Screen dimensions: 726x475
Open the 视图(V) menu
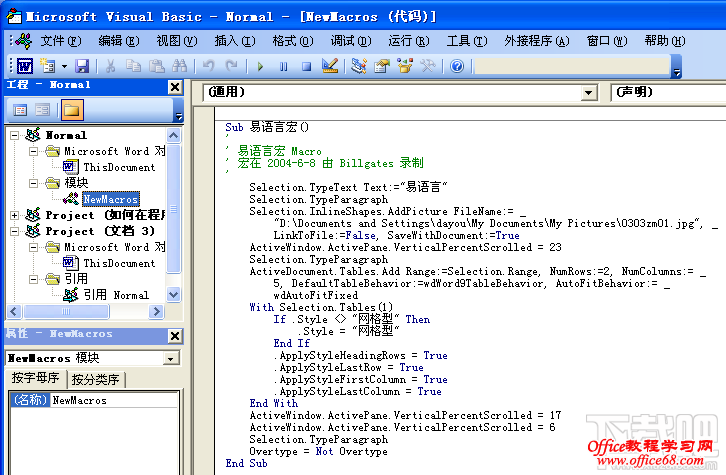pyautogui.click(x=176, y=41)
